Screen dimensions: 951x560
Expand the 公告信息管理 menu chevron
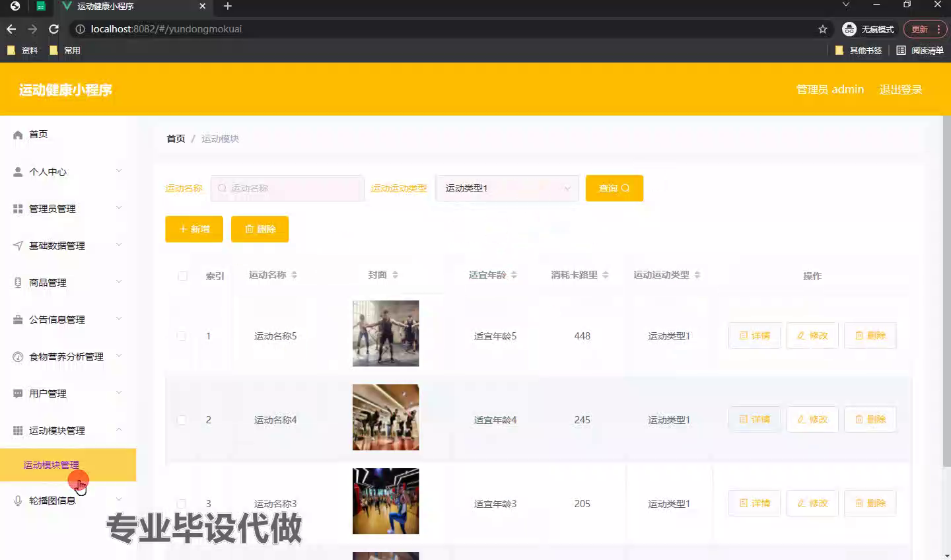coord(119,319)
